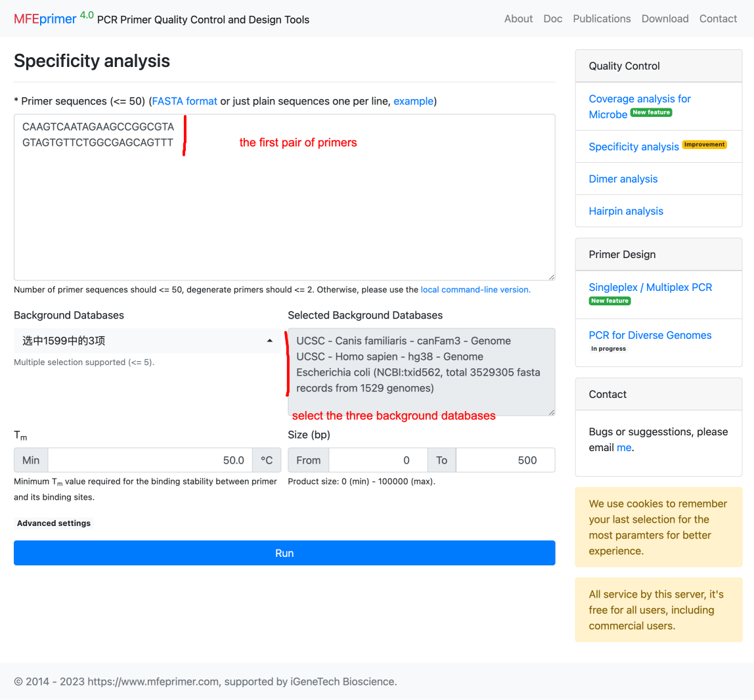Image resolution: width=754 pixels, height=700 pixels.
Task: Click the Tm Min value field
Action: (x=150, y=460)
